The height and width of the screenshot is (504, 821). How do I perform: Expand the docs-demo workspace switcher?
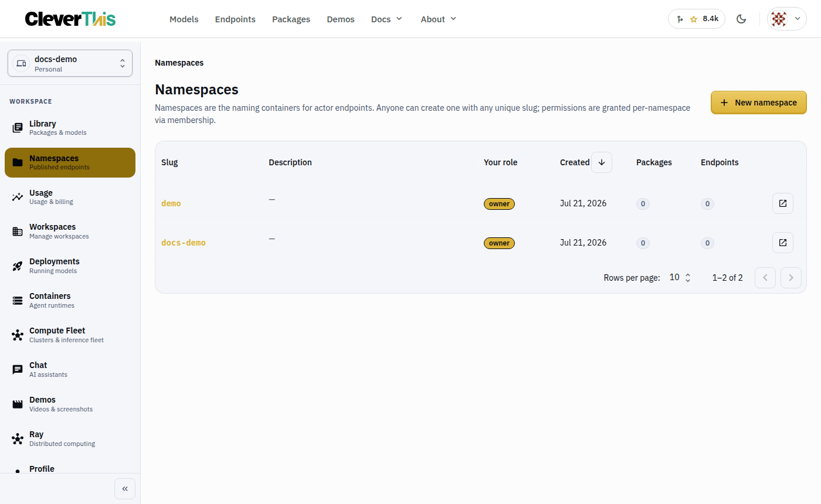coord(70,63)
